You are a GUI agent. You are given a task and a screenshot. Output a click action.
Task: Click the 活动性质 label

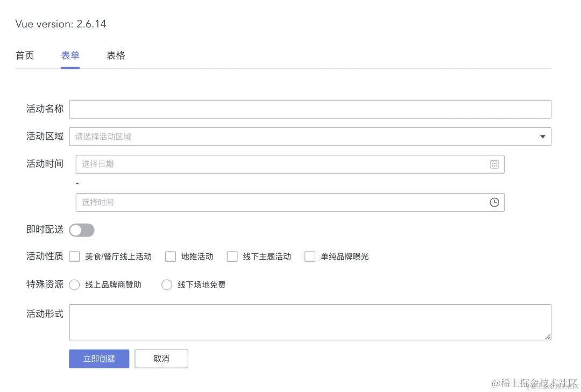point(45,256)
